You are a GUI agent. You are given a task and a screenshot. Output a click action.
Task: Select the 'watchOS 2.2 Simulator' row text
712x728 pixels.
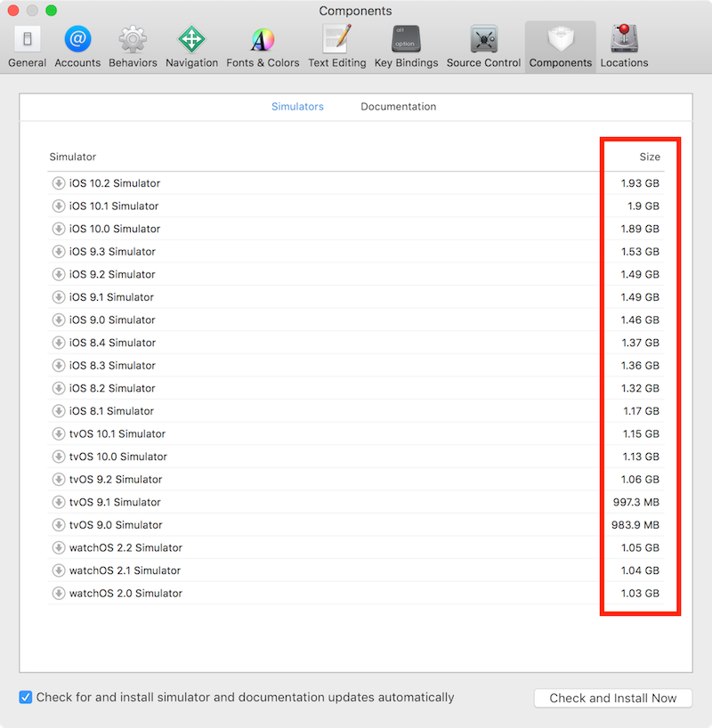tap(125, 547)
